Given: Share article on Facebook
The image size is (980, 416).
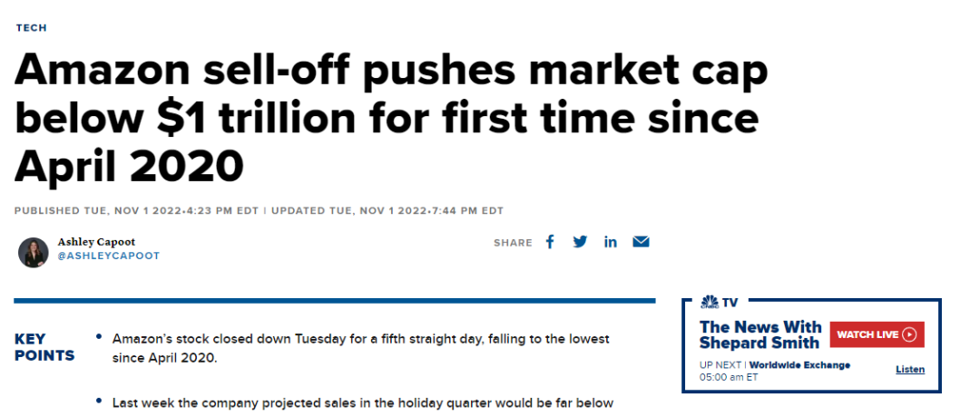Looking at the screenshot, I should [550, 242].
